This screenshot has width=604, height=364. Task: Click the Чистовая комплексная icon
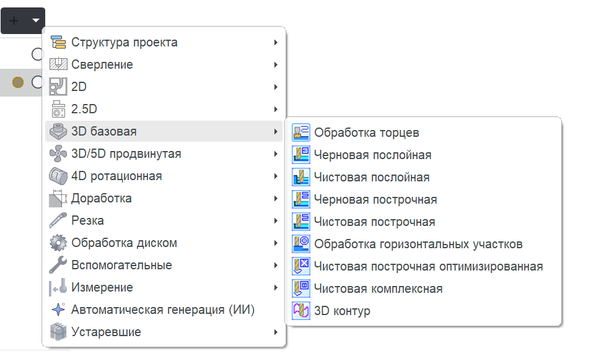point(301,288)
